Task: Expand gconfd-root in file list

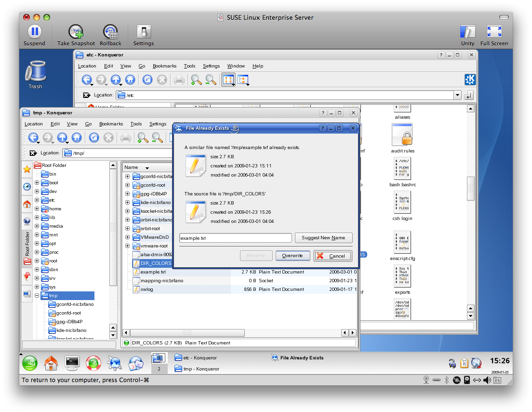Action: [x=127, y=185]
